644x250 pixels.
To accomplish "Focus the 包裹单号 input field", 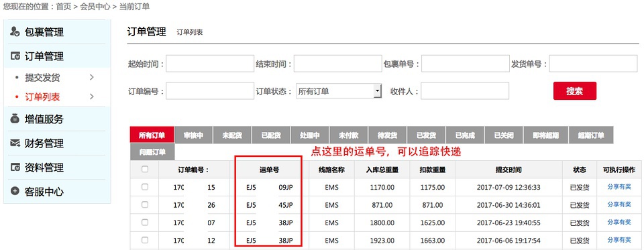I will coord(466,64).
